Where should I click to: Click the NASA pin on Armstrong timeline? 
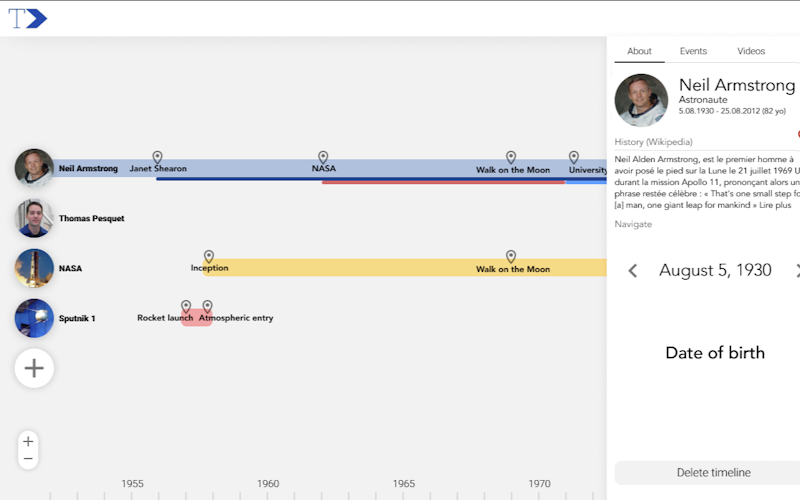tap(323, 157)
